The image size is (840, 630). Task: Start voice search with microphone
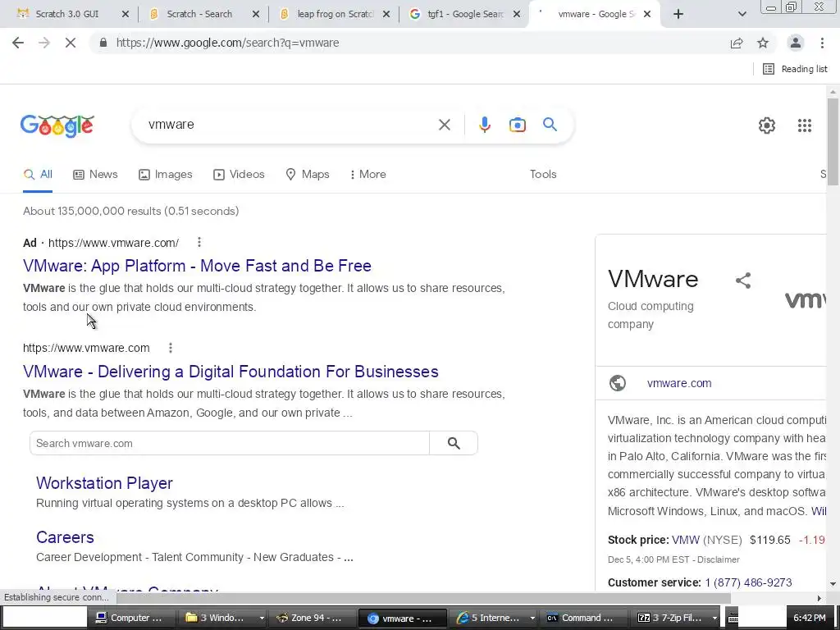pyautogui.click(x=484, y=125)
